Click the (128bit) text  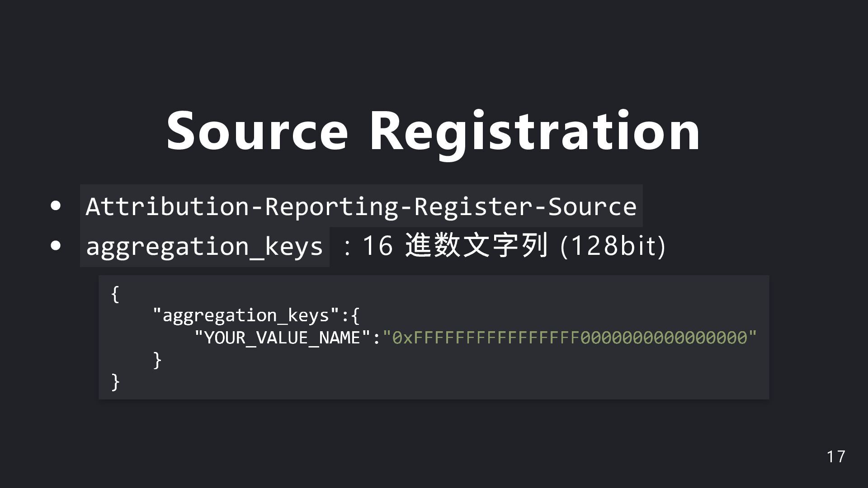(613, 246)
